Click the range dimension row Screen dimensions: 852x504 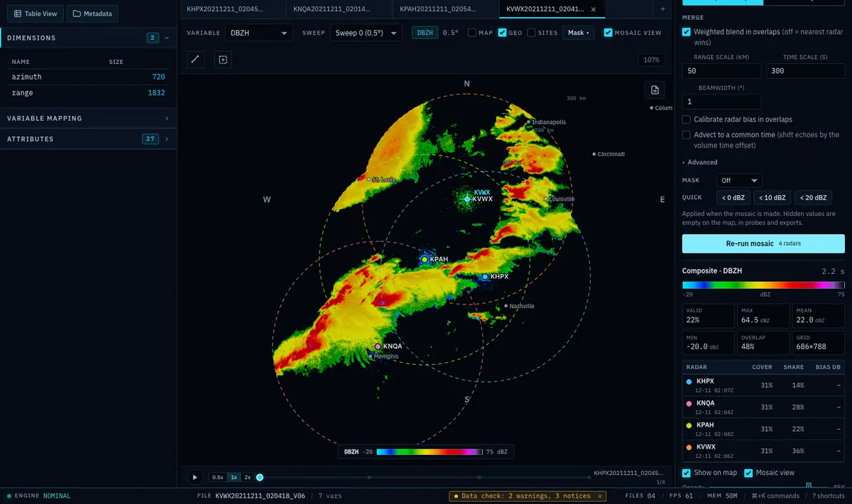(x=88, y=93)
